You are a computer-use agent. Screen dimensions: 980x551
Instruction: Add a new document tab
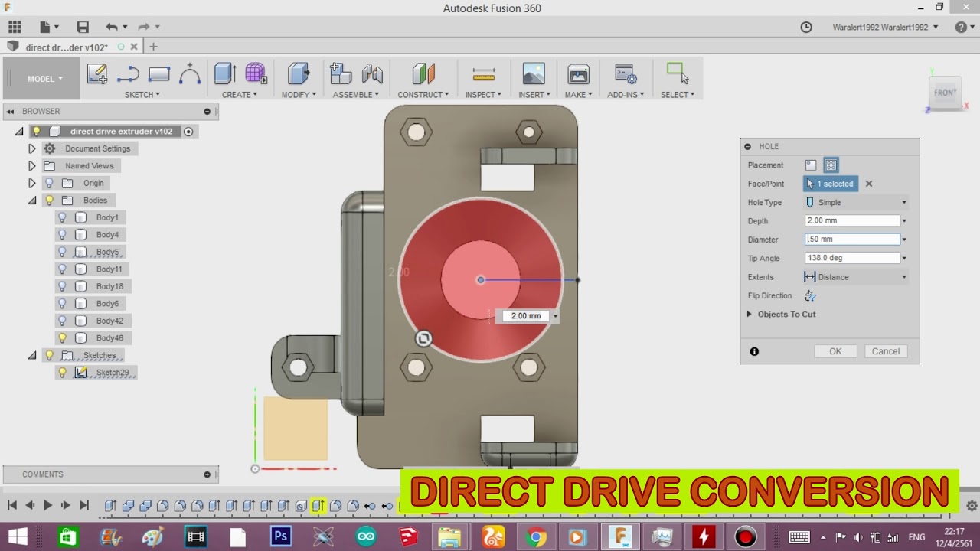(x=153, y=47)
